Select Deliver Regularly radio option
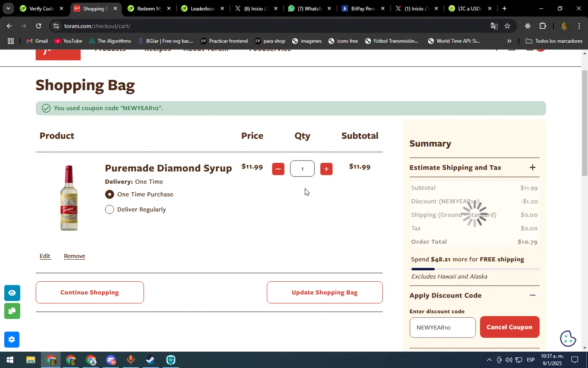 pyautogui.click(x=109, y=210)
